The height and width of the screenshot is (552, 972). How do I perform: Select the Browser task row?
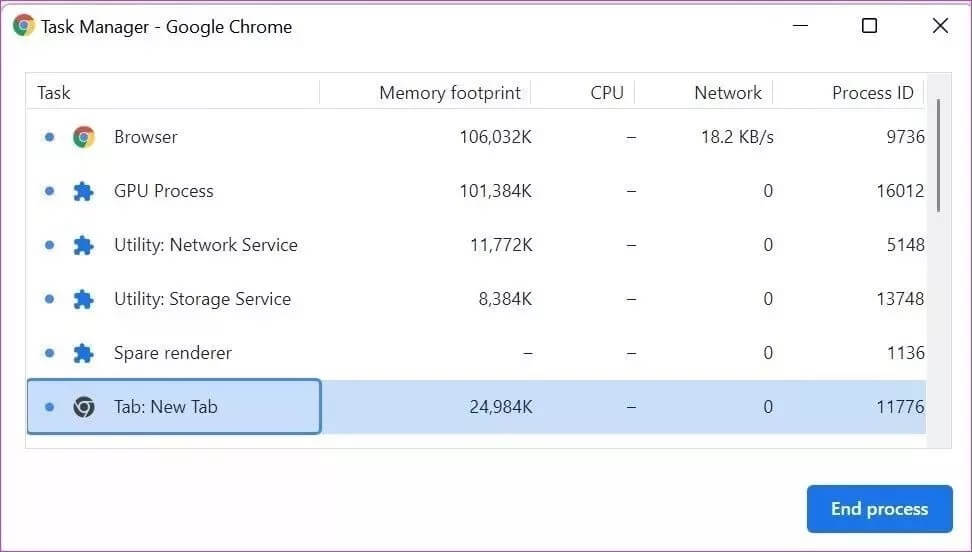(476, 137)
